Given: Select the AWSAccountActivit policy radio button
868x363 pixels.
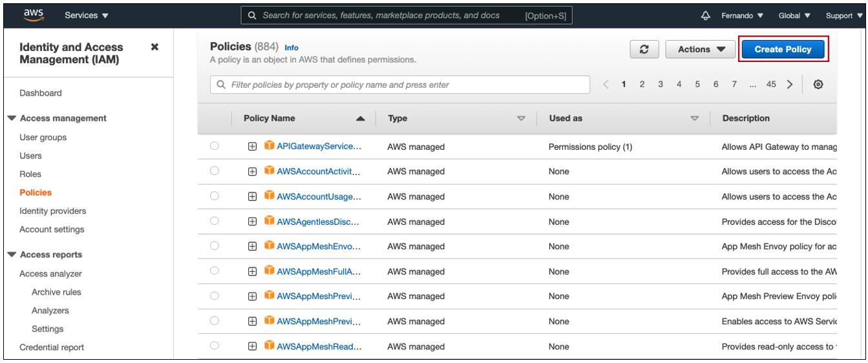Looking at the screenshot, I should (215, 171).
